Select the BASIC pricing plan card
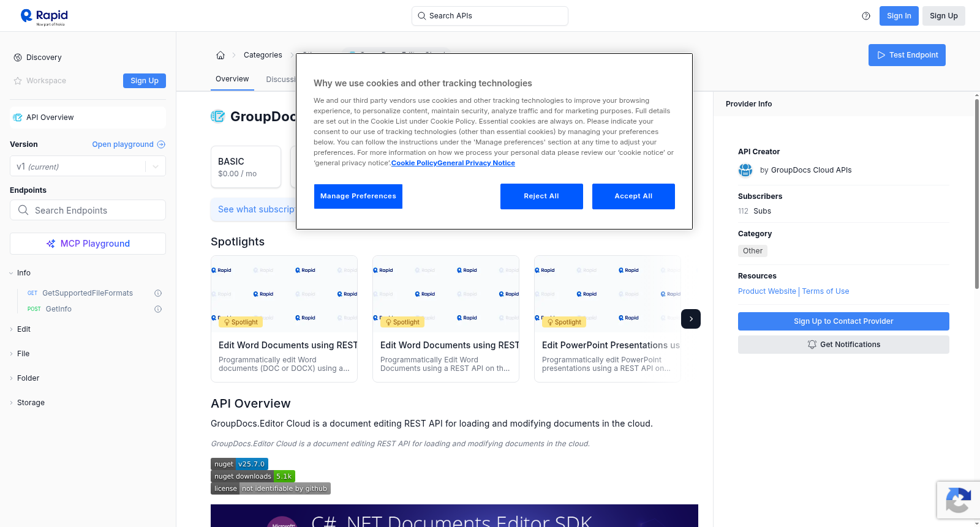This screenshot has height=527, width=980. (x=246, y=166)
